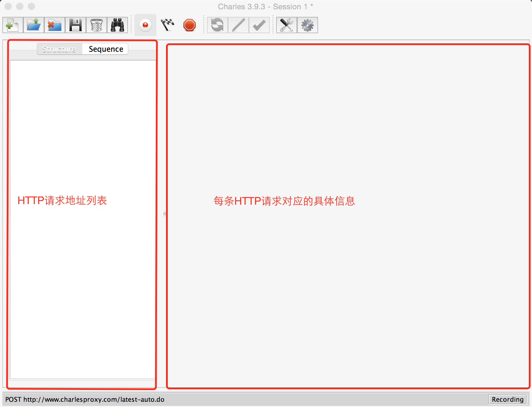Toggle breakpoints with the red stop sign
The height and width of the screenshot is (407, 532).
pyautogui.click(x=190, y=25)
